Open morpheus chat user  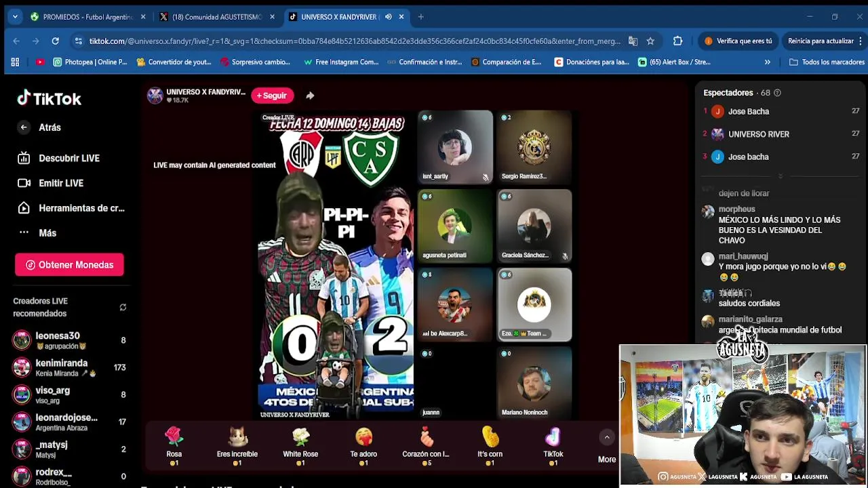pos(736,209)
